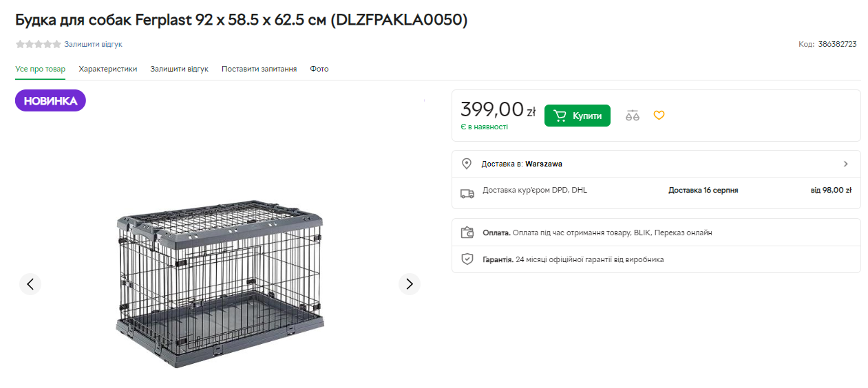This screenshot has width=868, height=388.
Task: Click Залишити відгук link near stars
Action: pyautogui.click(x=94, y=44)
